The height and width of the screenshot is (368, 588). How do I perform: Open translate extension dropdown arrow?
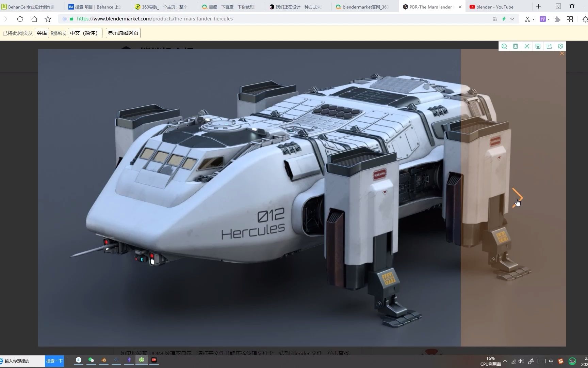pyautogui.click(x=549, y=19)
